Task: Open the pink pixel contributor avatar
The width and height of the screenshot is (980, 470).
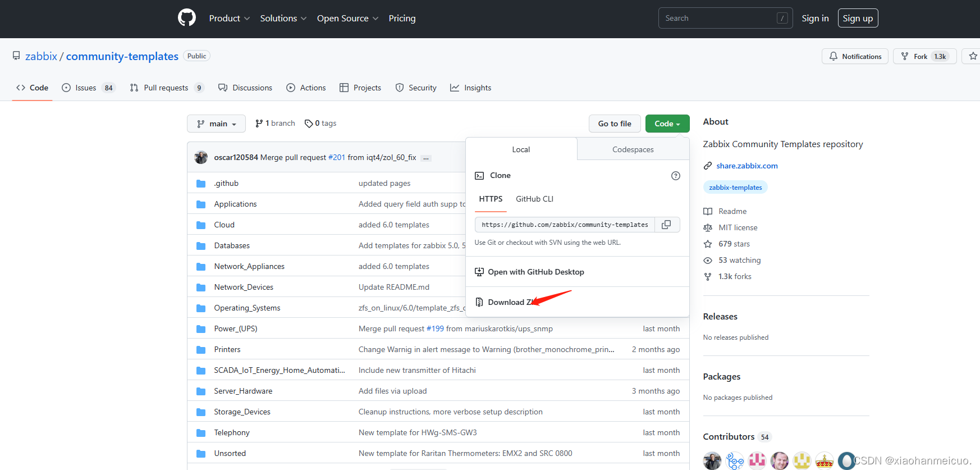Action: [757, 460]
